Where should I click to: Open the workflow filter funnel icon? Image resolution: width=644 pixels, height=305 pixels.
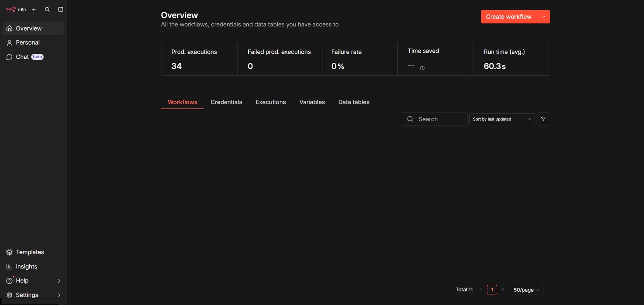(543, 119)
